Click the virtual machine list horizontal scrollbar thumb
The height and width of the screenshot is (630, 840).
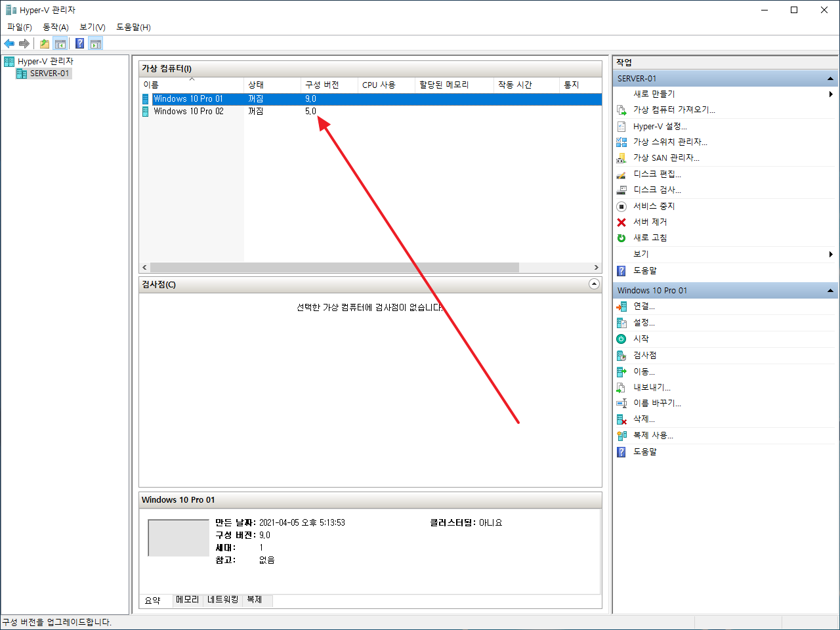[x=335, y=268]
